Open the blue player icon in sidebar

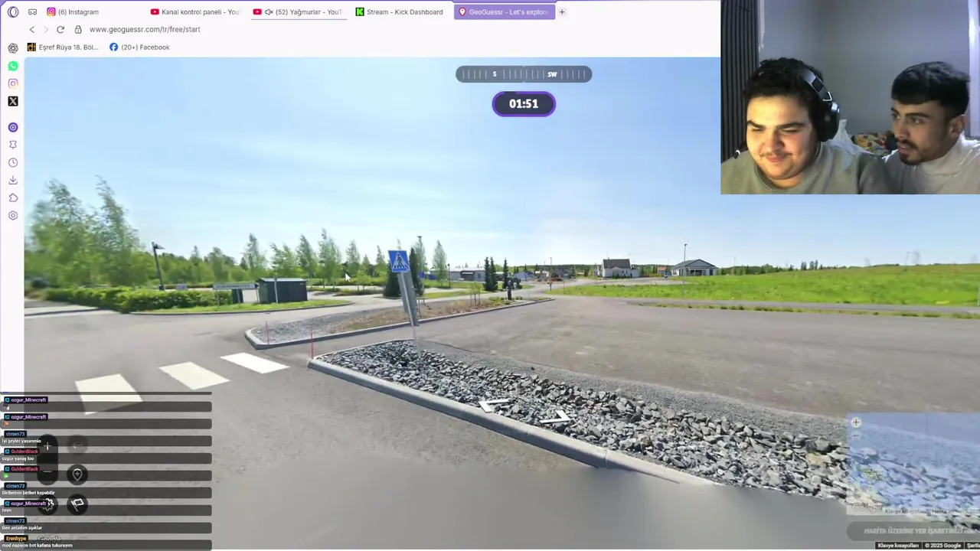click(x=13, y=127)
